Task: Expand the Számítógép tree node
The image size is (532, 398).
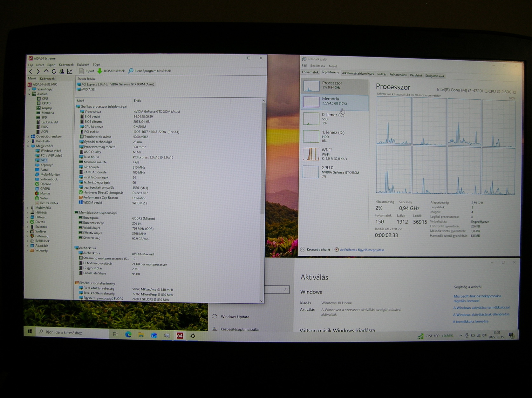Action: (29, 90)
